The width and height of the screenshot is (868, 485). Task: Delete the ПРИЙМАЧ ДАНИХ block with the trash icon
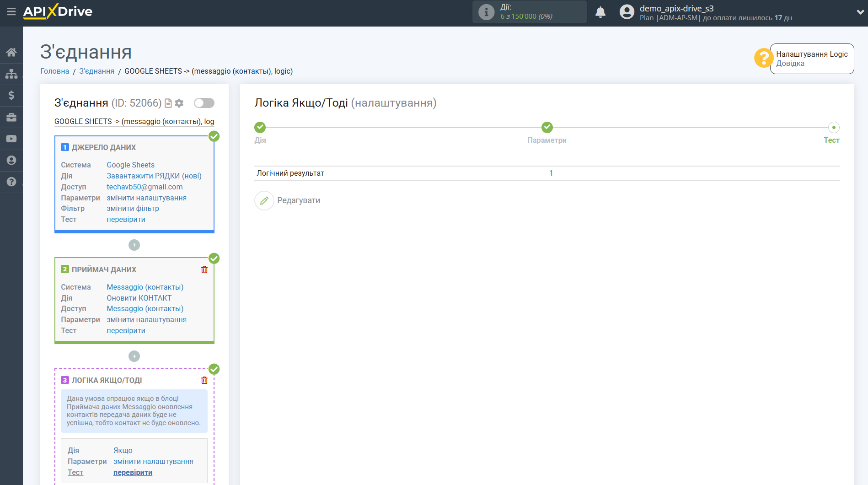204,269
